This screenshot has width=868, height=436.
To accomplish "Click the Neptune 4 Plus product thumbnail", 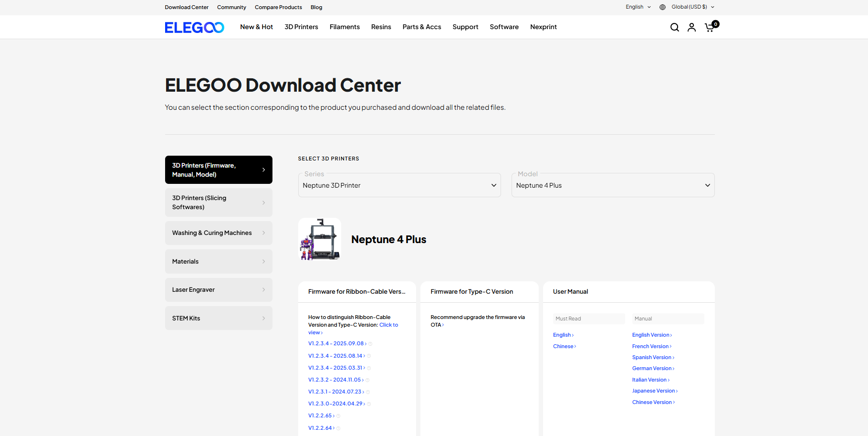I will click(320, 239).
